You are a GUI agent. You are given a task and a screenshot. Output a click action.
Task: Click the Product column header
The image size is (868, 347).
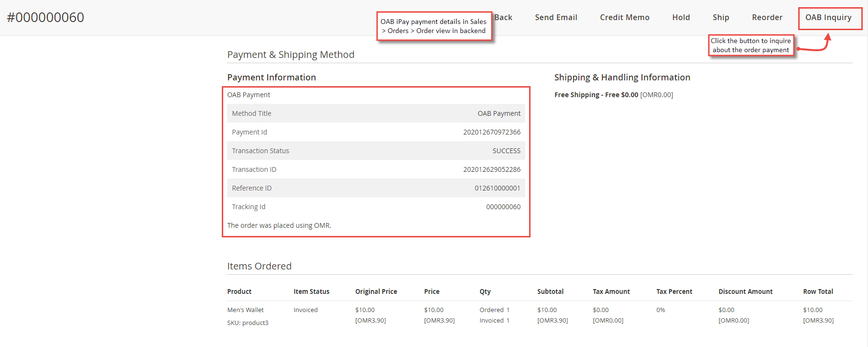click(x=239, y=291)
